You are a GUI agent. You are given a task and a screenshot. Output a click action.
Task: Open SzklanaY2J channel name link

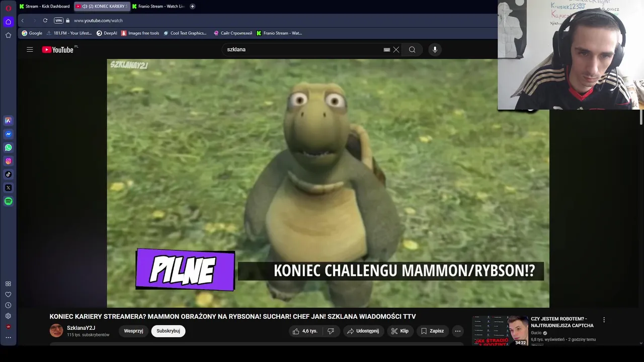tap(81, 328)
